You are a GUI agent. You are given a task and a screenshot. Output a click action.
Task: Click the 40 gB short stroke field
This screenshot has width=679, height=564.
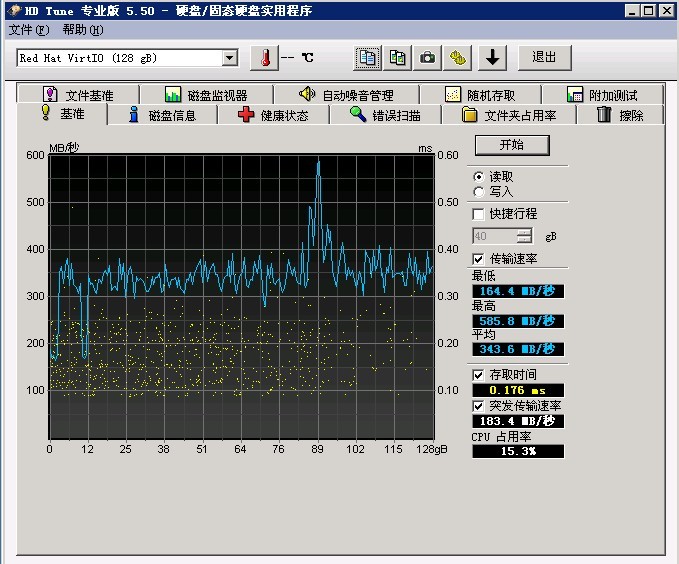point(494,236)
